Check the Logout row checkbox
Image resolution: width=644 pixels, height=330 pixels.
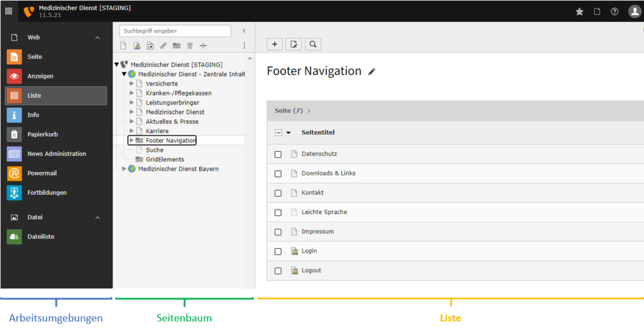coord(278,271)
